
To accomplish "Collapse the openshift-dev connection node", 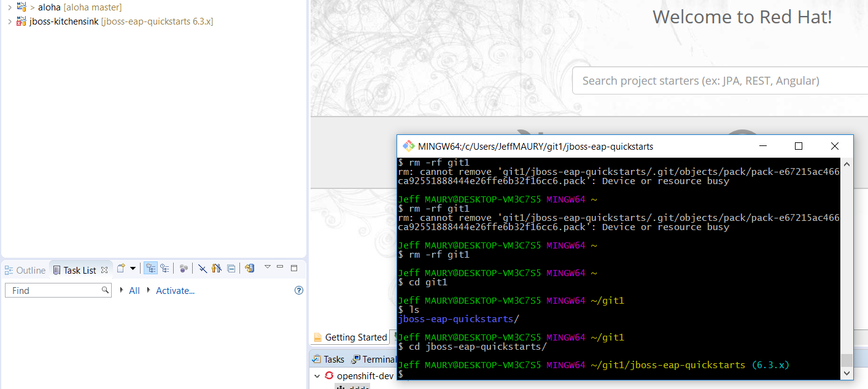I will [x=317, y=376].
